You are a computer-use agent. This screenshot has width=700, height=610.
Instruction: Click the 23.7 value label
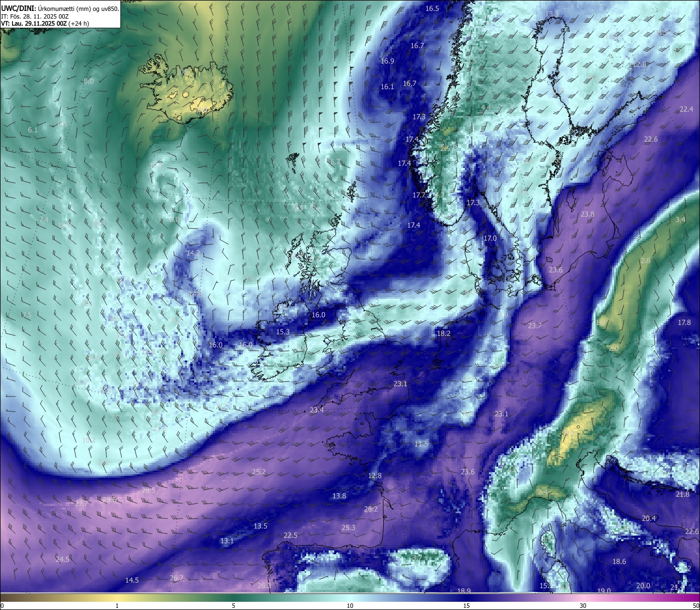point(534,326)
